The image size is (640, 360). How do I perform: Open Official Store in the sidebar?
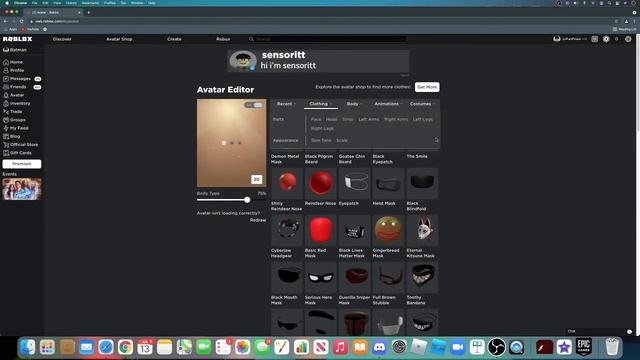pyautogui.click(x=20, y=144)
